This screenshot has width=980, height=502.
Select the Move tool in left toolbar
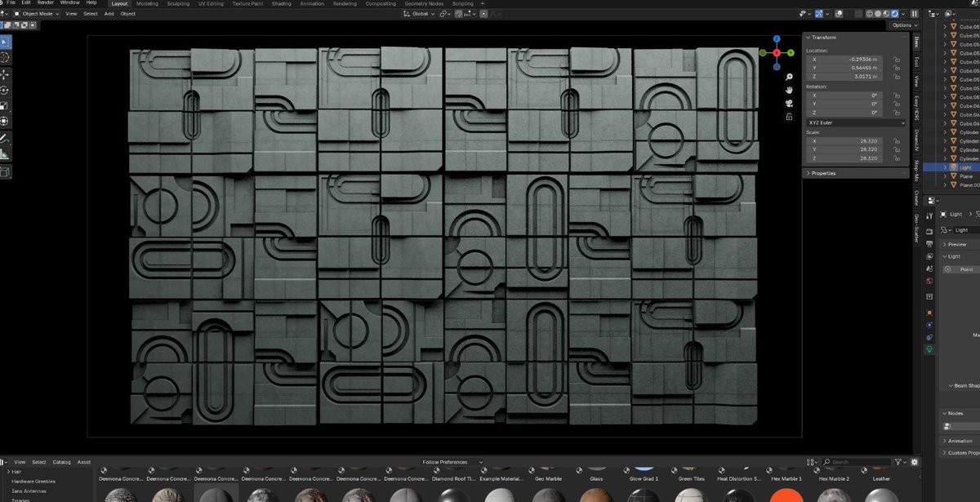point(5,74)
